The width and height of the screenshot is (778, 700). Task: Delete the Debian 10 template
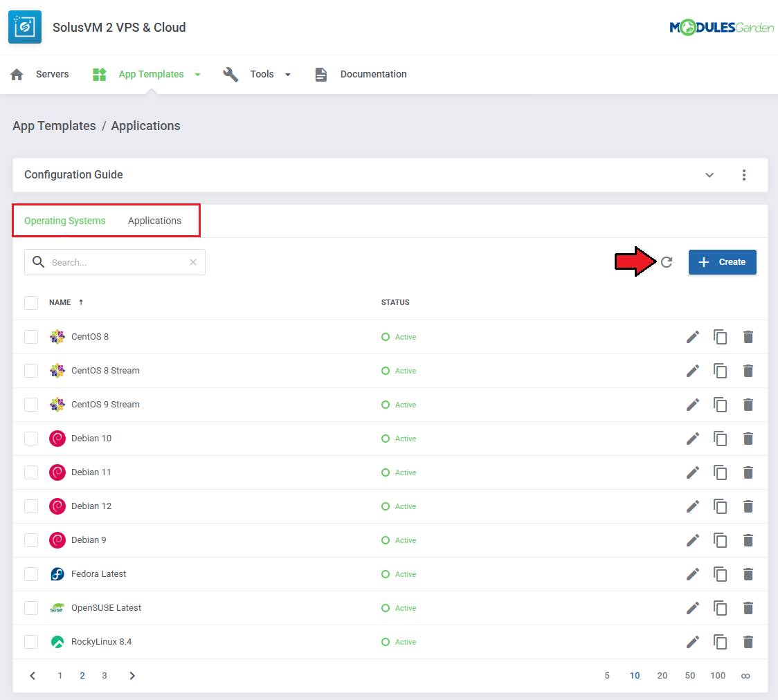tap(748, 439)
